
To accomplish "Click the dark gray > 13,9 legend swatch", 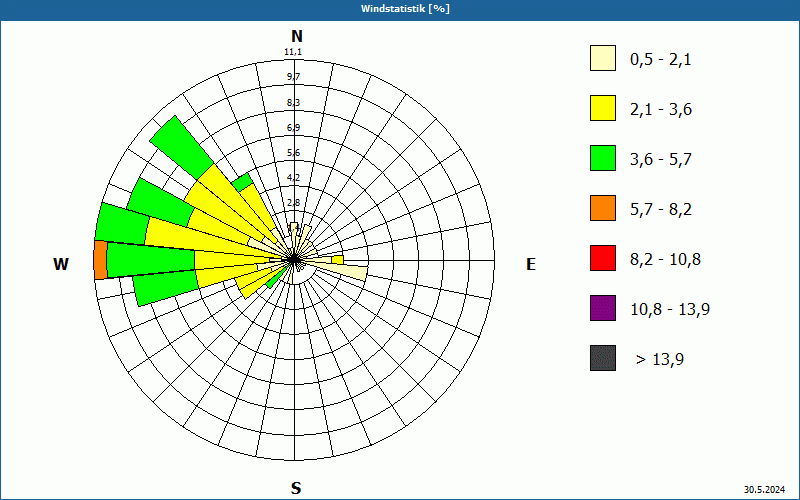I will pos(603,358).
